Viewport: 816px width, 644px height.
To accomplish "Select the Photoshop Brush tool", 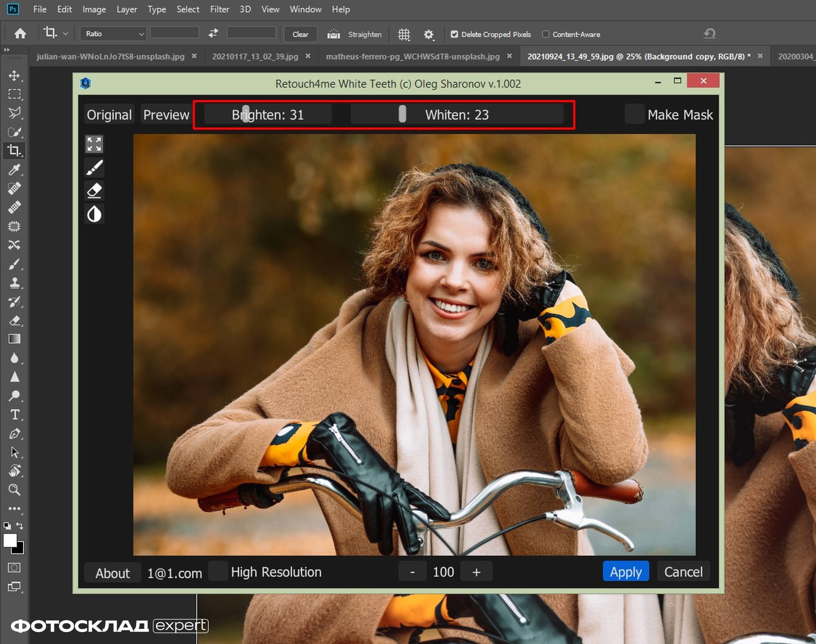I will (x=14, y=264).
